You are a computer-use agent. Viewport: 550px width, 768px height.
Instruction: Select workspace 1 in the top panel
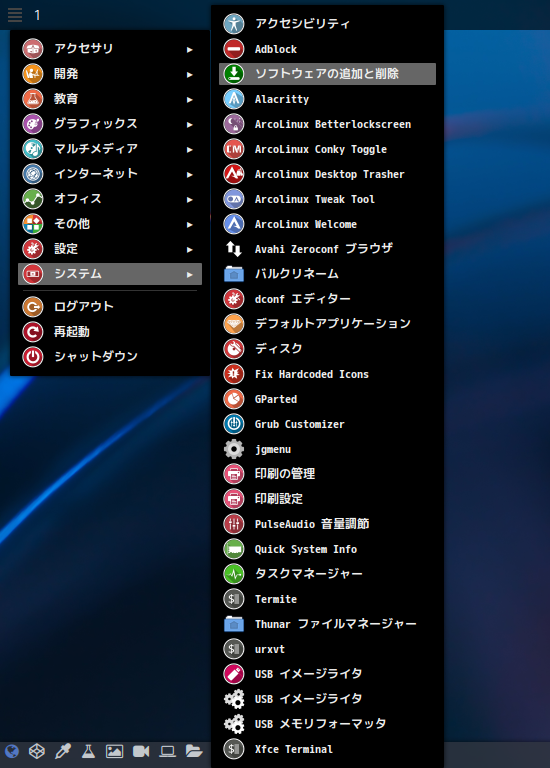click(37, 16)
